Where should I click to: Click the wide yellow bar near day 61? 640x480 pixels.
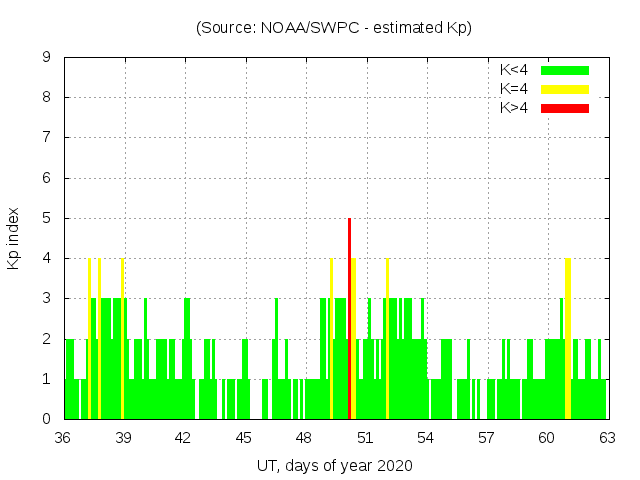pyautogui.click(x=568, y=340)
